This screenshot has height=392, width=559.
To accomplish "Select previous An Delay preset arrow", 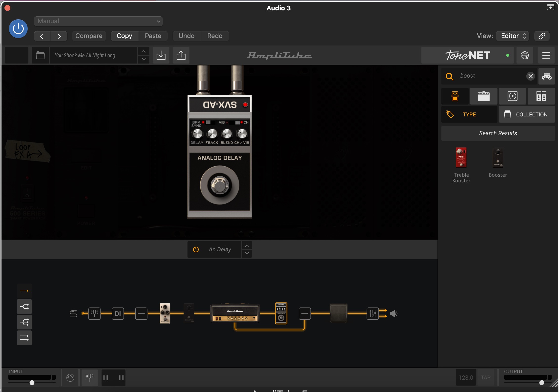I will [247, 245].
